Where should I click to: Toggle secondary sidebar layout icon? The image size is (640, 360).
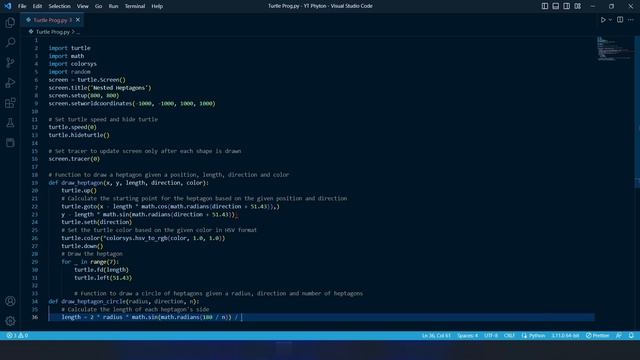(567, 6)
